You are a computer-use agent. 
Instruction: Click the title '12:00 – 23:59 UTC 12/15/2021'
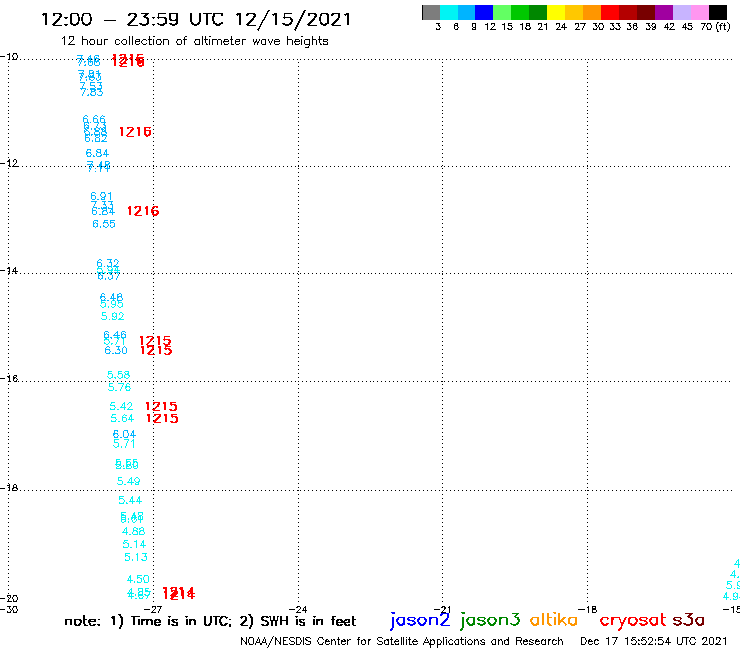[x=196, y=20]
